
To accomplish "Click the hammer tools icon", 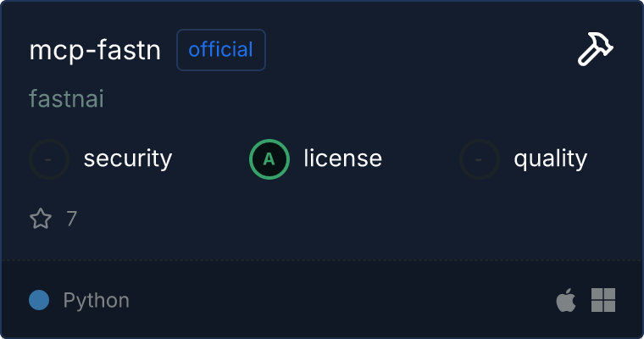I will pyautogui.click(x=595, y=51).
